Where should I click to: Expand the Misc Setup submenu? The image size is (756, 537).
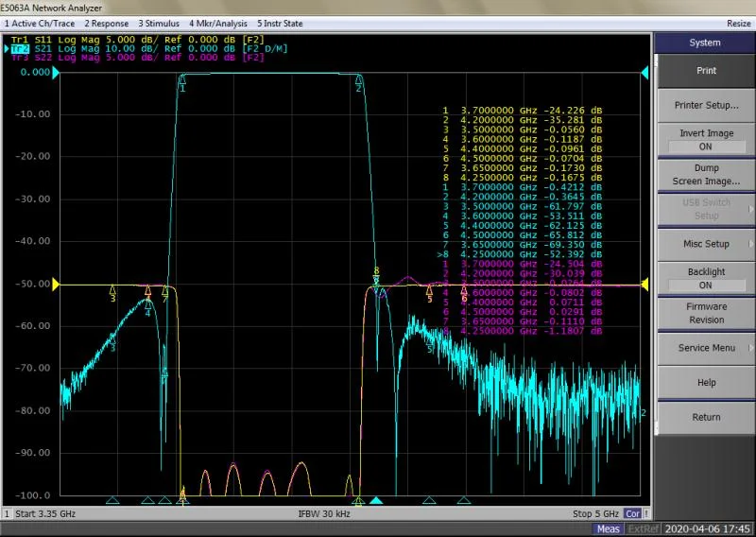pos(705,243)
